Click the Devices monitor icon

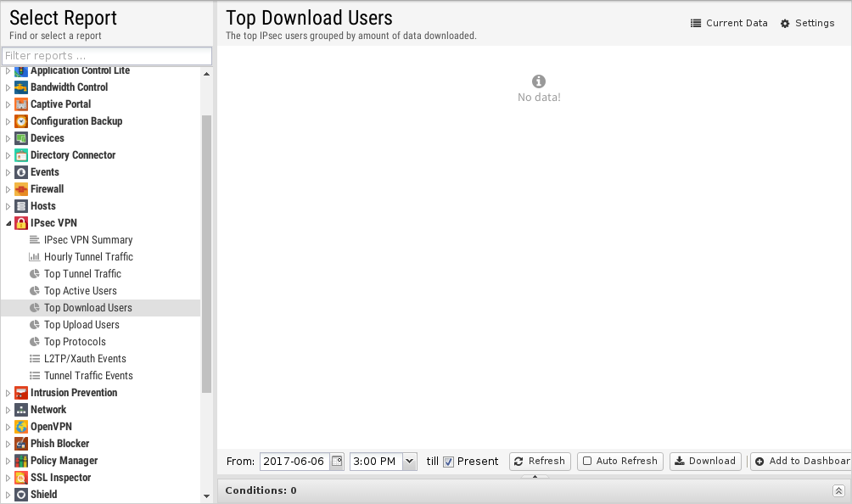pos(21,138)
